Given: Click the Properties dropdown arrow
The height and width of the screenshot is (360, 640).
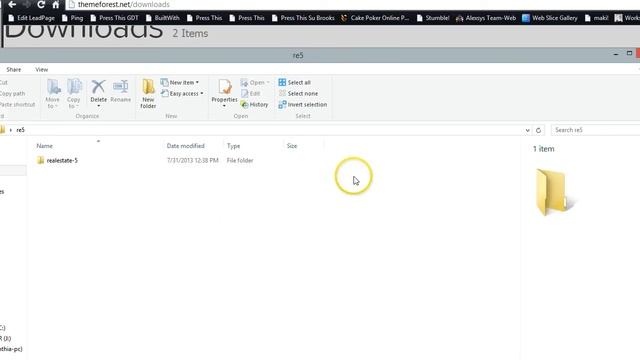Looking at the screenshot, I should [224, 106].
